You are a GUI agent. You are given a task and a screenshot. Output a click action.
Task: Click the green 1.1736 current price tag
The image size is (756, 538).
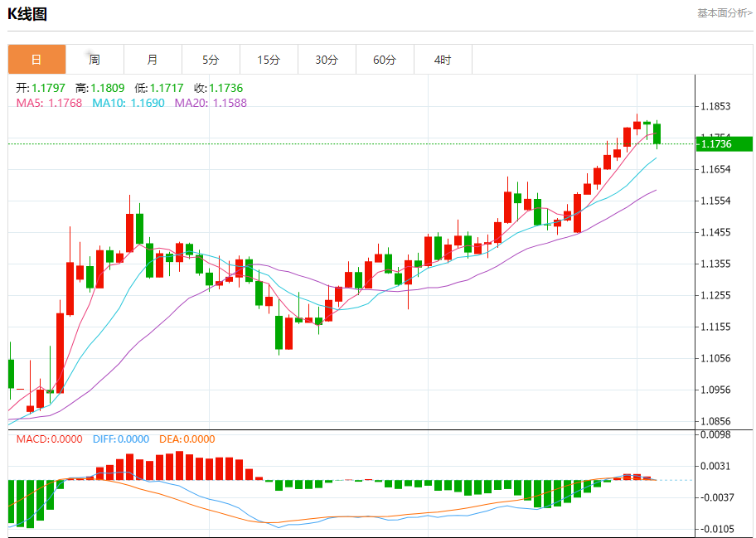(724, 143)
